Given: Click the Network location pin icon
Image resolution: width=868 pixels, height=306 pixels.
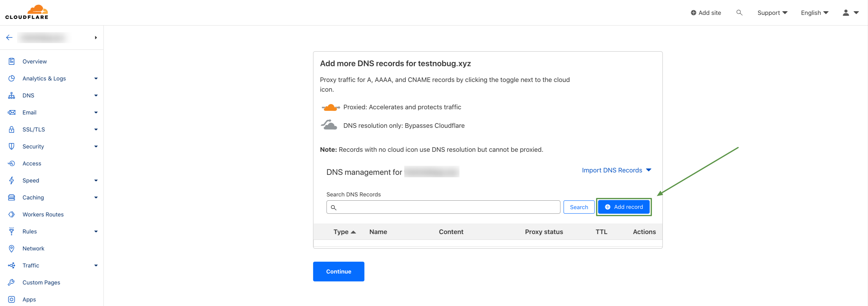Looking at the screenshot, I should 12,248.
